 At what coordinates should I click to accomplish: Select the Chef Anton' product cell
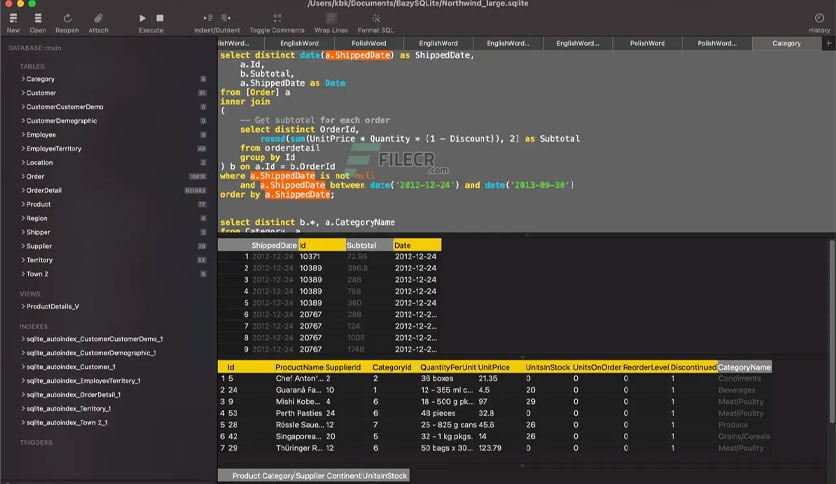click(299, 378)
